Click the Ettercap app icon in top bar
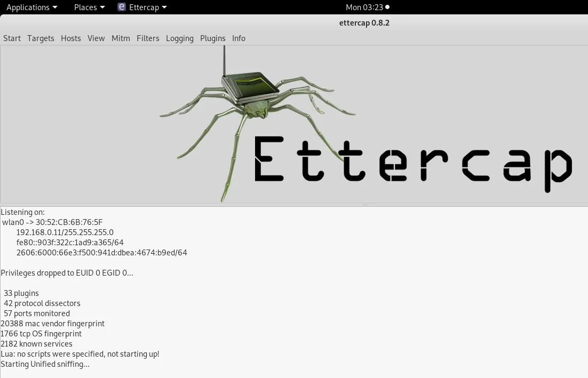Screen dimensions: 588x378 (x=122, y=7)
